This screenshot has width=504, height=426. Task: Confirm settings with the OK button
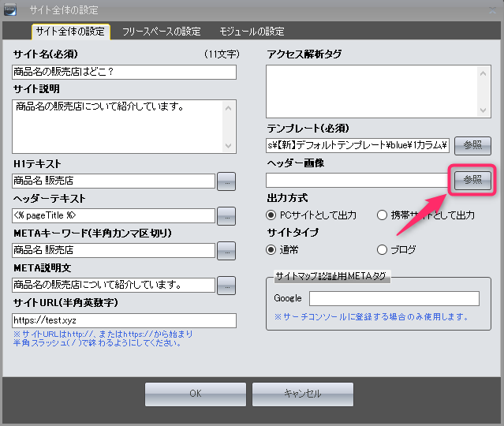coord(195,394)
